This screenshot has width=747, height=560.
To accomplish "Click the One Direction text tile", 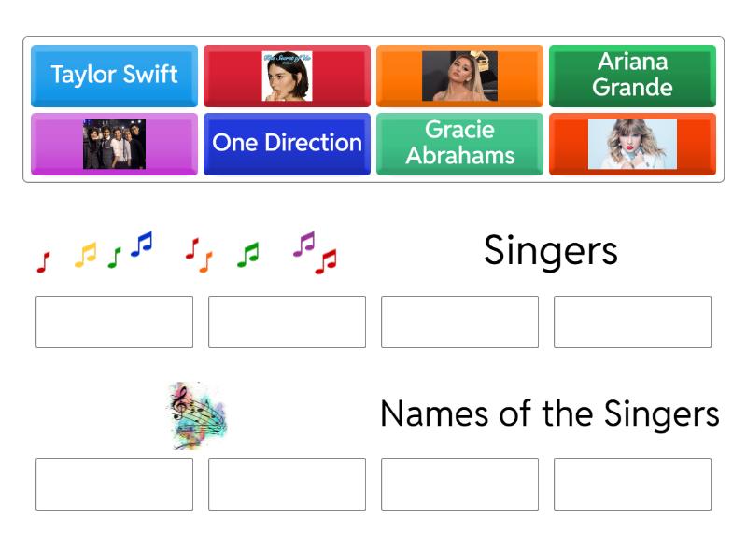I will [287, 143].
